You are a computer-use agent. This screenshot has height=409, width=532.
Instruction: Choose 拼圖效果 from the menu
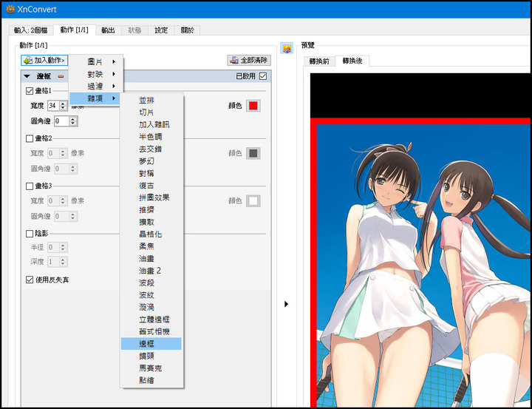click(151, 197)
